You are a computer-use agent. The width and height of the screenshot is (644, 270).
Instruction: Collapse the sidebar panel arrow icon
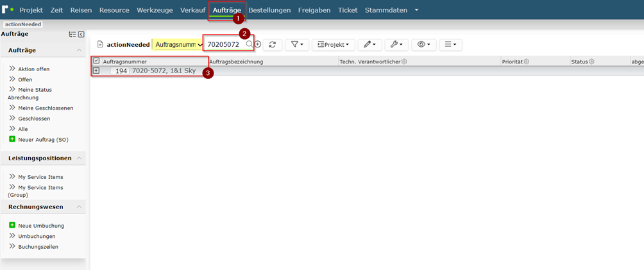tap(81, 35)
